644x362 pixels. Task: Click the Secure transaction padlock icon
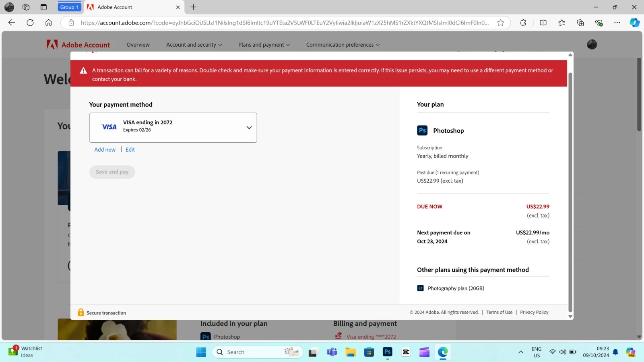(x=81, y=312)
